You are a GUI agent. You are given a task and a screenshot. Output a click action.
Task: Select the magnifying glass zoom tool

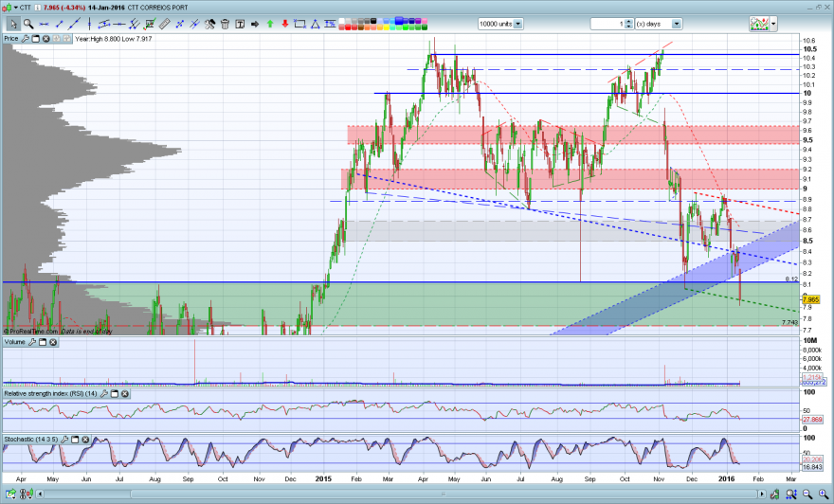[28, 24]
